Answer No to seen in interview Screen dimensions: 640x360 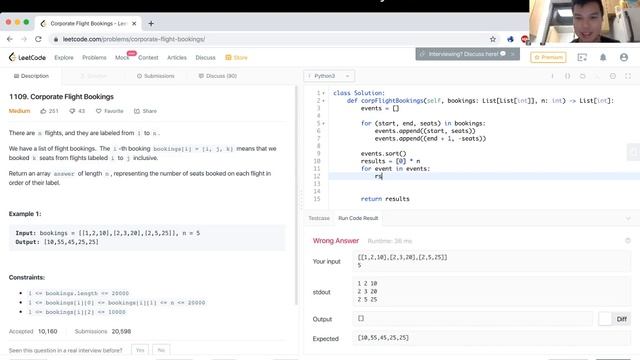pos(161,350)
